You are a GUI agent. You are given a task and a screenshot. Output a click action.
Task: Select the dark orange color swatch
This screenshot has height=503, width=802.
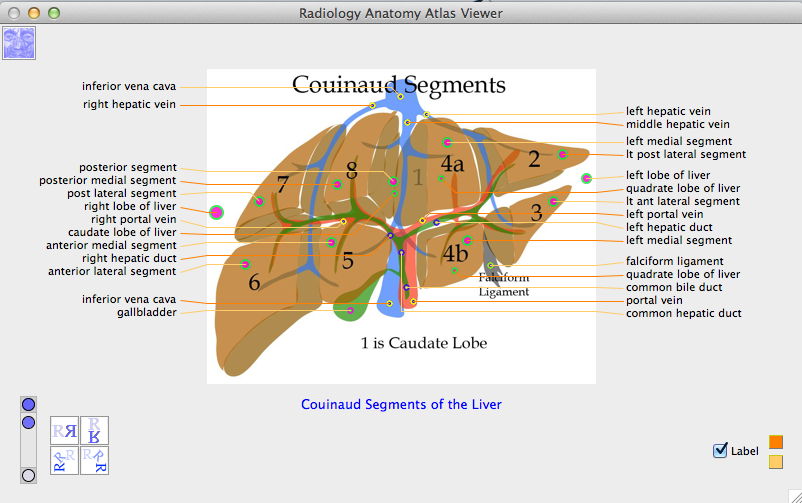pos(776,442)
